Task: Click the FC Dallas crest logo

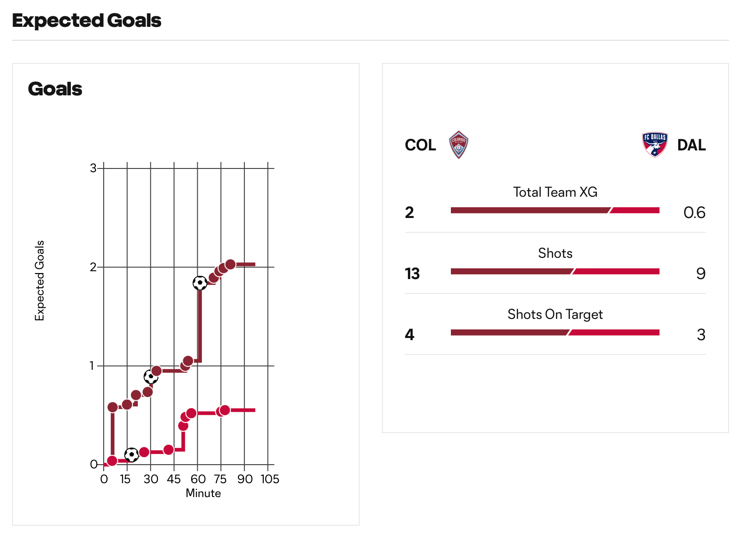Action: tap(655, 144)
